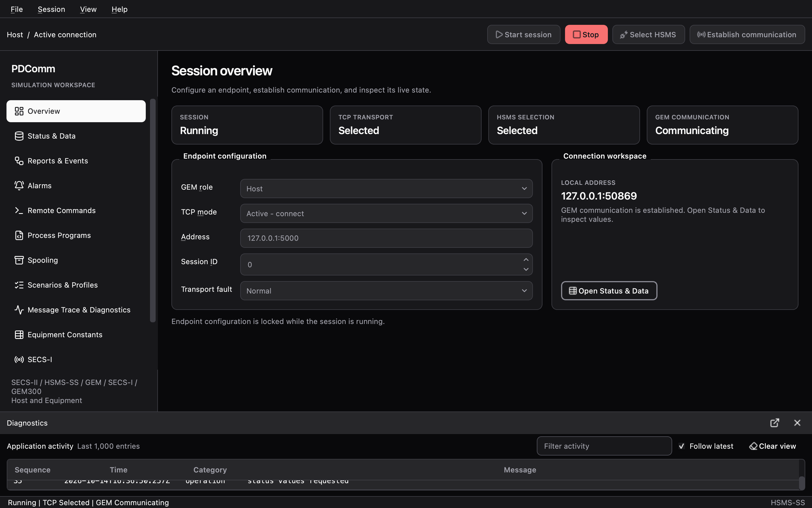This screenshot has height=508, width=812.
Task: Close the Diagnostics panel
Action: pyautogui.click(x=797, y=423)
